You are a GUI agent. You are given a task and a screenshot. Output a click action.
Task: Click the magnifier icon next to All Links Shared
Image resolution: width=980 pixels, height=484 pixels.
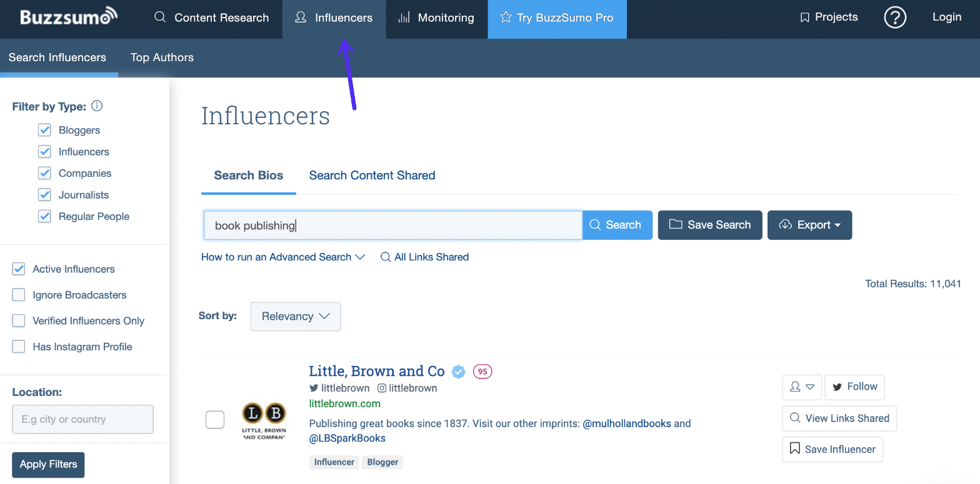[386, 257]
